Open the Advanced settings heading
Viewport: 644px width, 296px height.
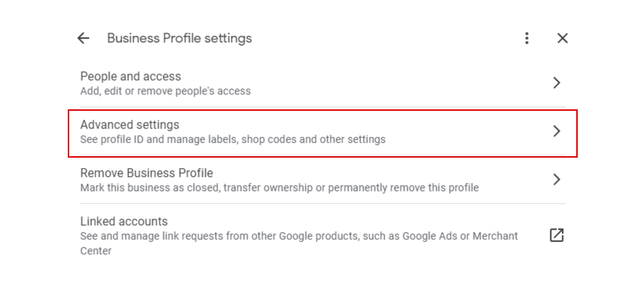click(130, 124)
